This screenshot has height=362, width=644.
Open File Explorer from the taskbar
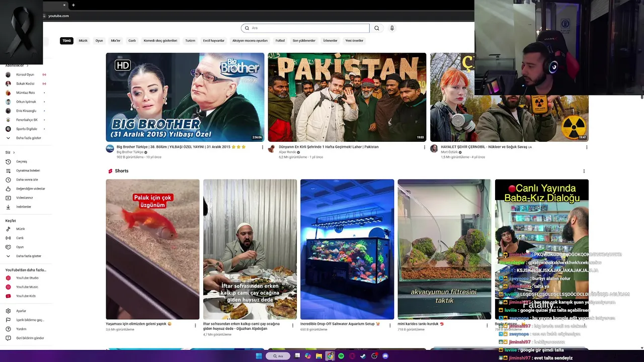coord(319,356)
